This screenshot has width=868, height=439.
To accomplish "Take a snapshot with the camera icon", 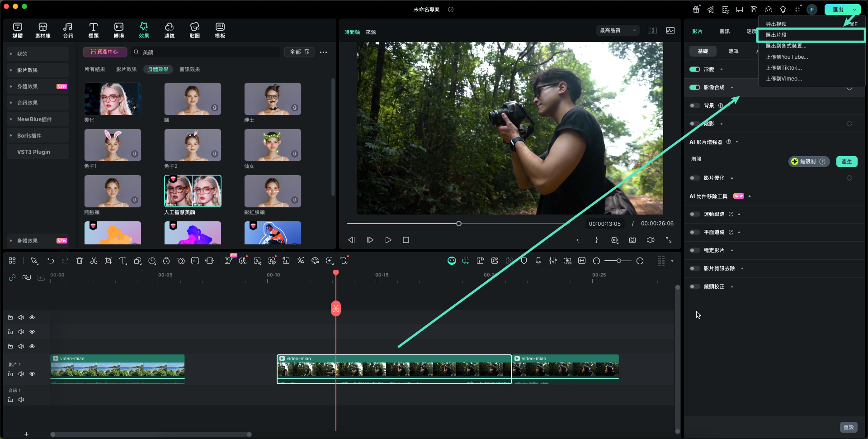I will point(632,240).
